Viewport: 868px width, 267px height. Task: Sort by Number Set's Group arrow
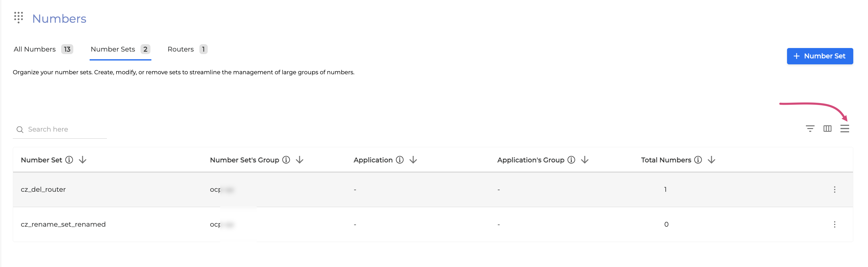300,160
